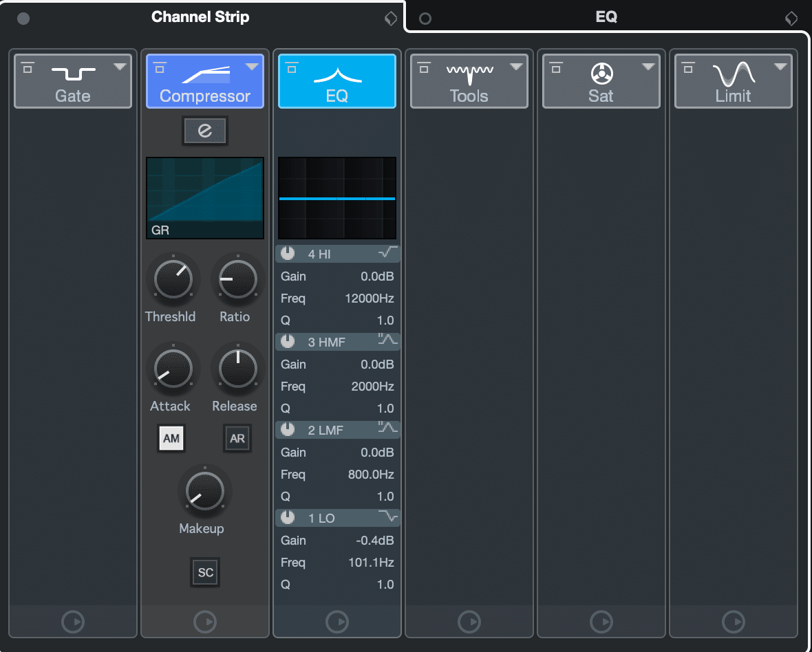
Task: Toggle bypass square on EQ module
Action: [x=292, y=68]
